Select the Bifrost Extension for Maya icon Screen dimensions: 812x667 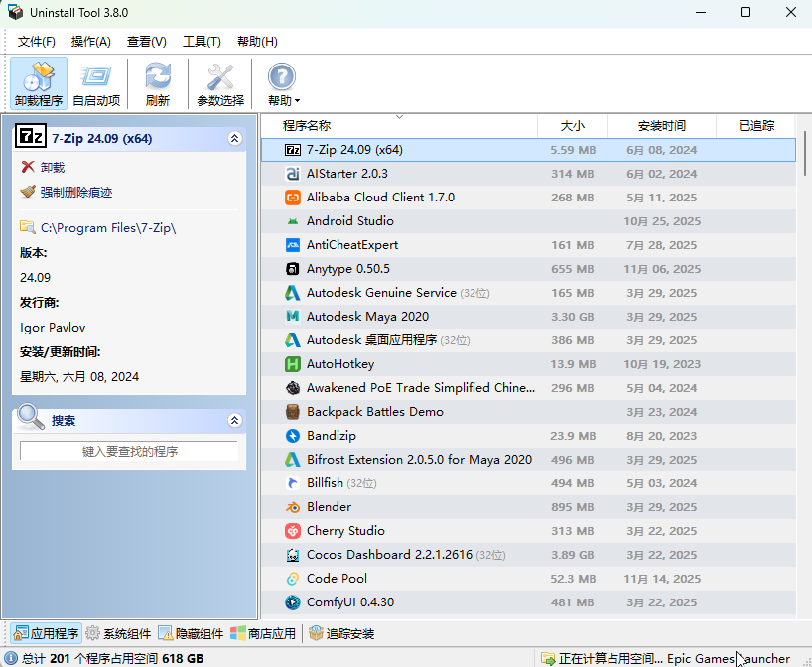click(x=293, y=460)
